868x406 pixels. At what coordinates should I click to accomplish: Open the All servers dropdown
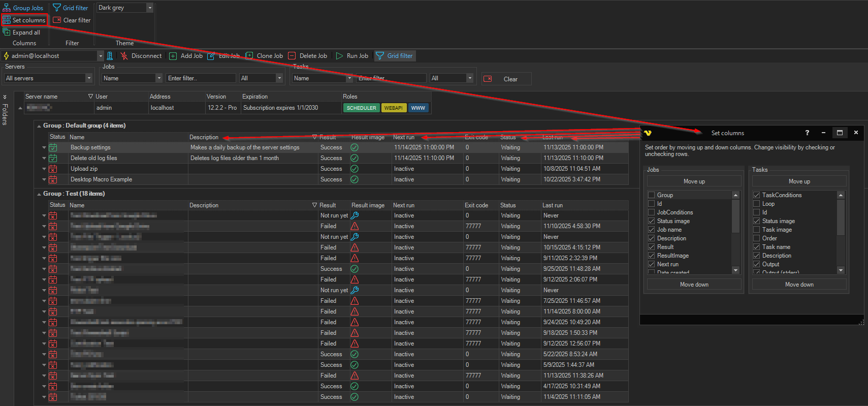(x=89, y=78)
